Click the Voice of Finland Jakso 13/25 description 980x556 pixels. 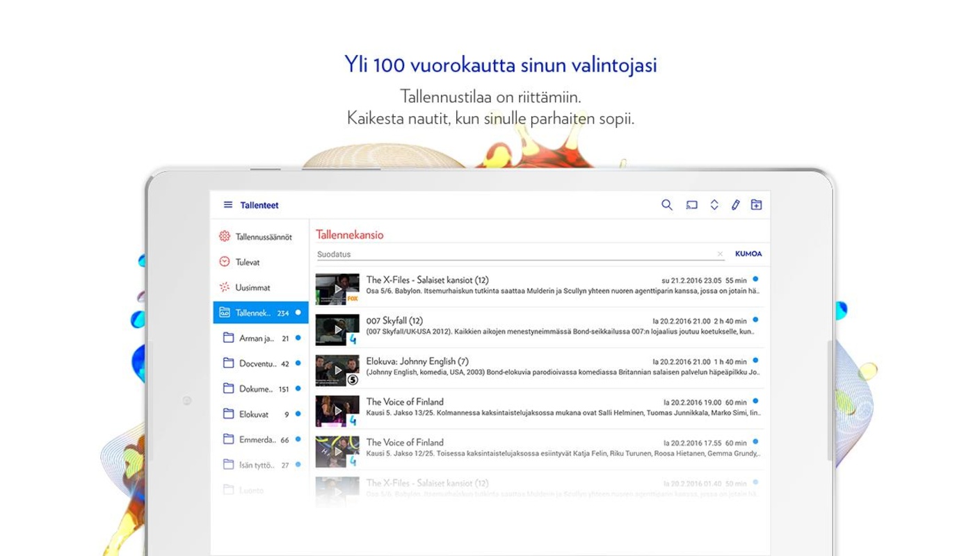[563, 412]
